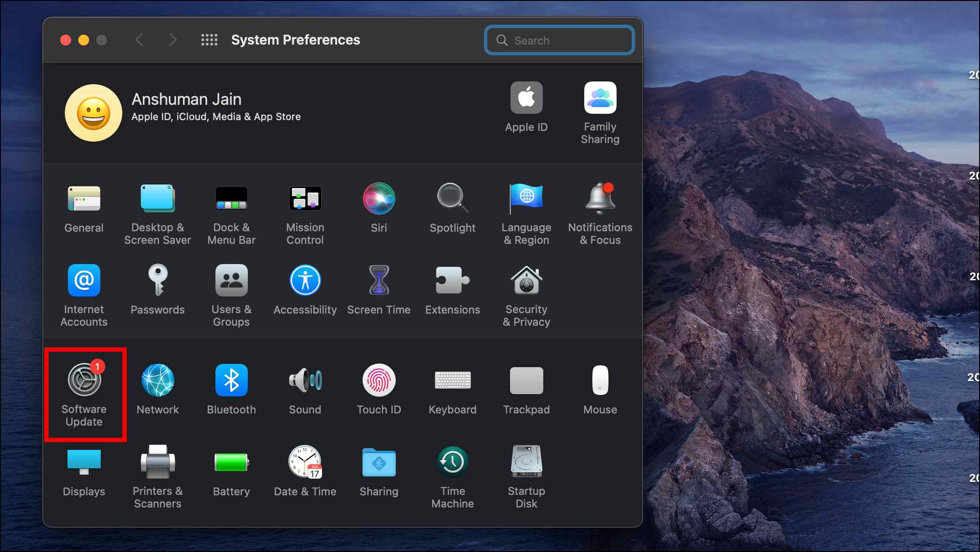Open Family Sharing settings
980x552 pixels.
(600, 113)
